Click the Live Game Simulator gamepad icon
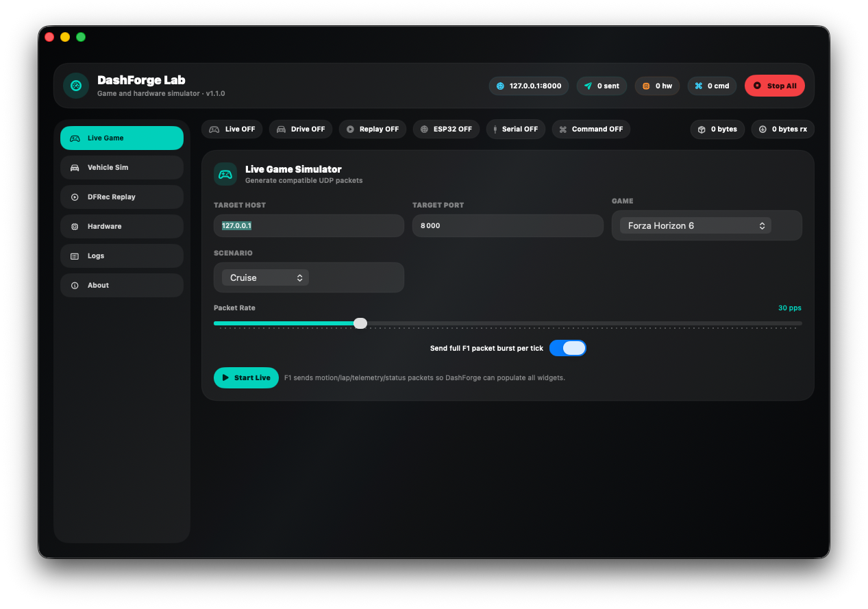Image resolution: width=868 pixels, height=609 pixels. point(225,174)
